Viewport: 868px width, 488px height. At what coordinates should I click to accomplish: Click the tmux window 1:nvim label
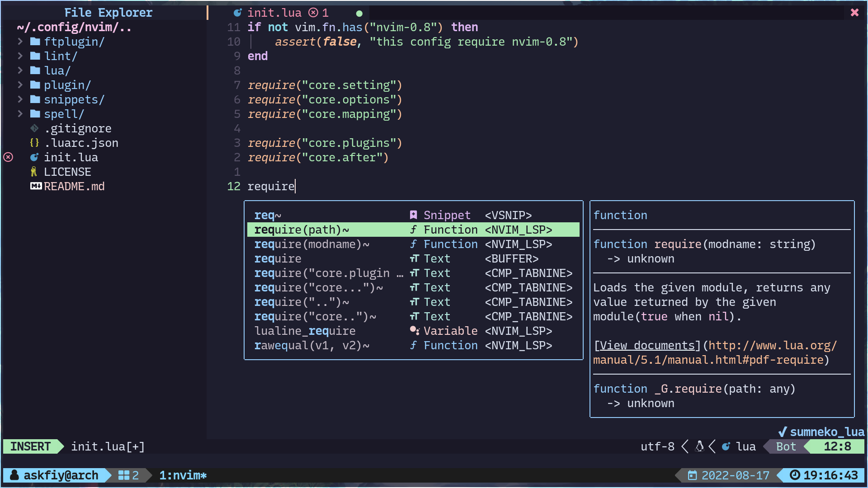tap(183, 475)
